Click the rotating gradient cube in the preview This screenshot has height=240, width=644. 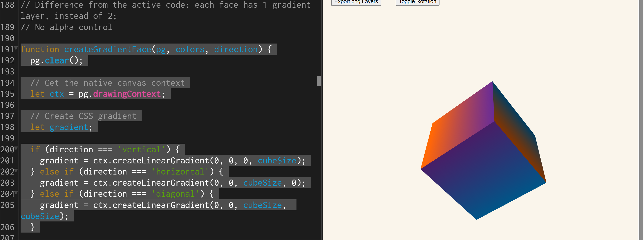[482, 150]
